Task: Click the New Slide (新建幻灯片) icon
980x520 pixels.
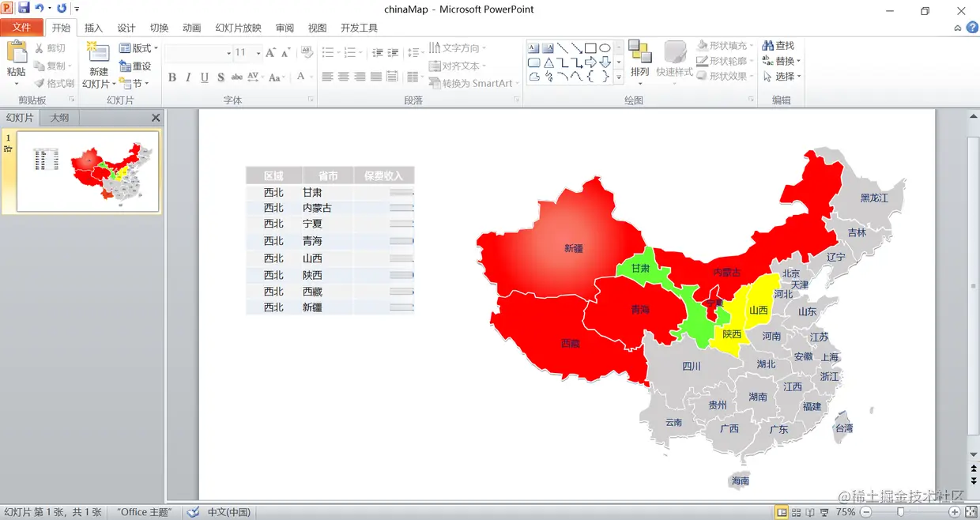Action: point(98,52)
